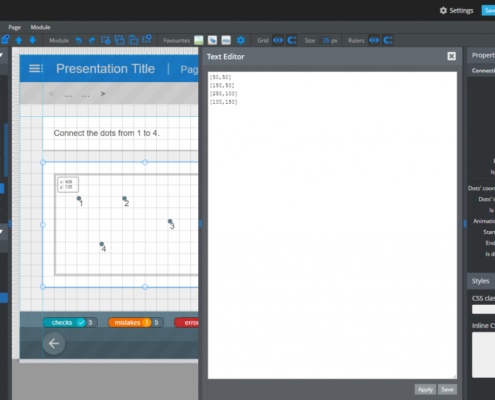This screenshot has height=400, width=495.
Task: Go to next page with > arrow
Action: click(103, 94)
